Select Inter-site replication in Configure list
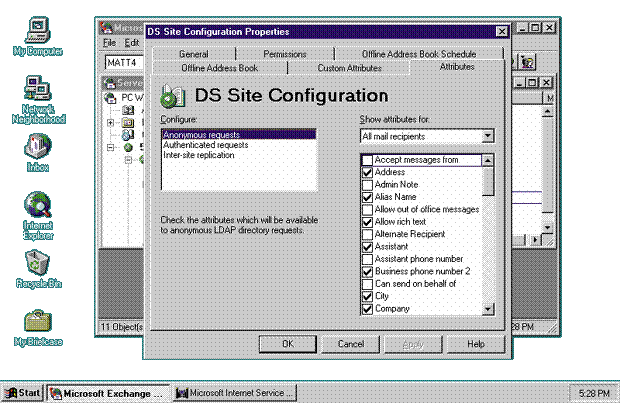 pos(239,155)
